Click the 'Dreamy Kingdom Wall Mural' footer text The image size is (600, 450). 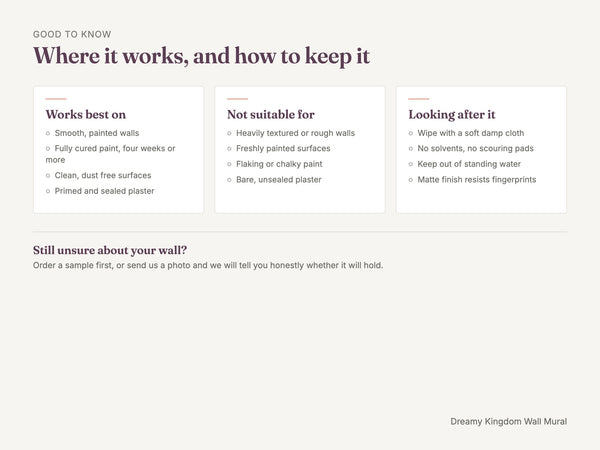pyautogui.click(x=509, y=421)
